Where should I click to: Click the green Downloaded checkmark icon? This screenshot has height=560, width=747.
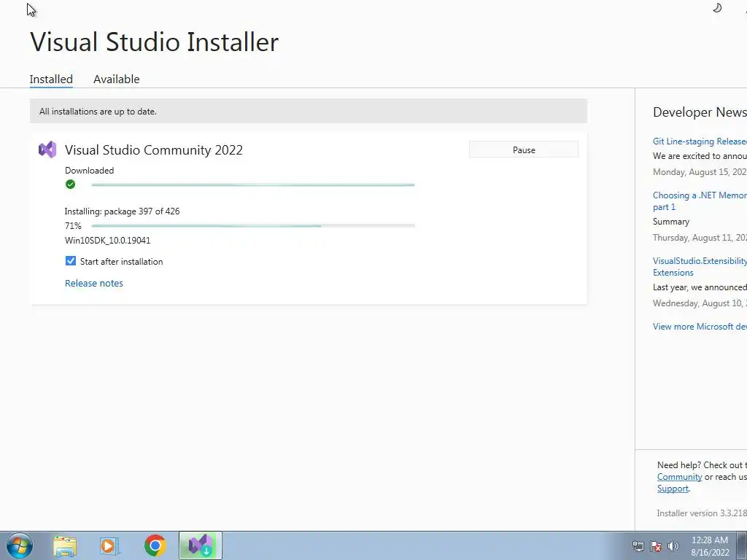[x=71, y=184]
